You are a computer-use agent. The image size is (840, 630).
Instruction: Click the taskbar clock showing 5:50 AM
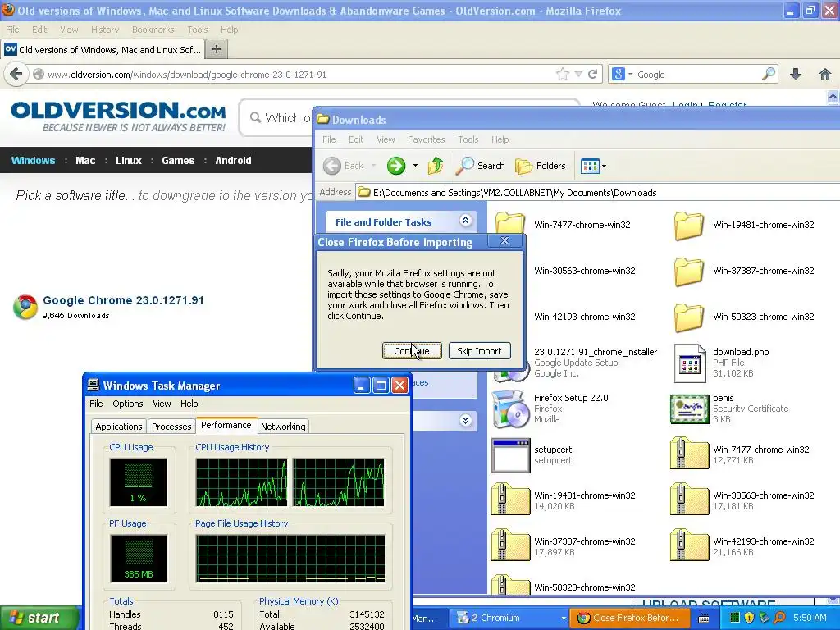tap(810, 618)
